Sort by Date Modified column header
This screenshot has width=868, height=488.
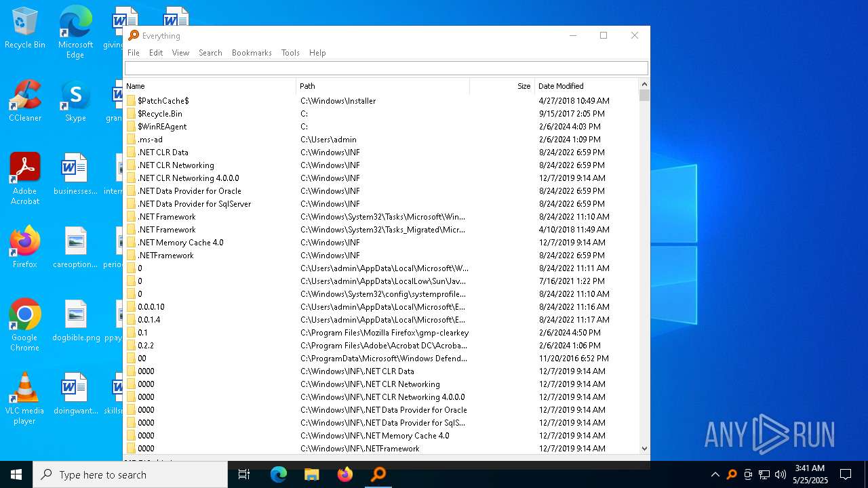(x=587, y=86)
